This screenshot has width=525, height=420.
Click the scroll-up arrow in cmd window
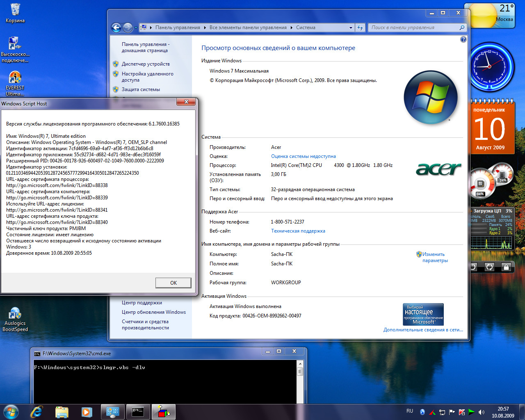coord(300,364)
